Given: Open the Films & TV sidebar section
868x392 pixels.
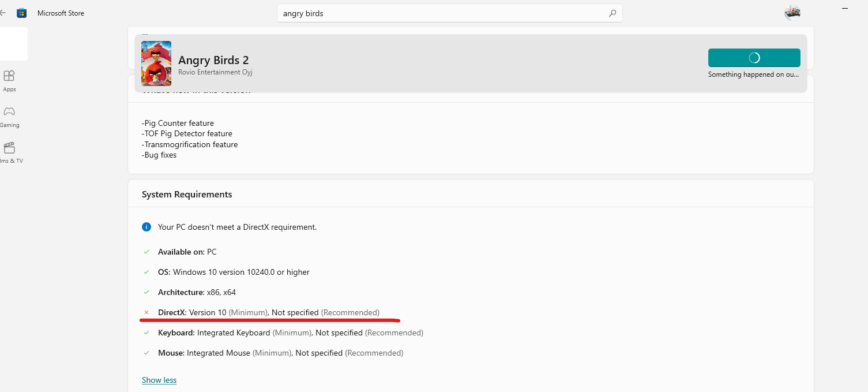Looking at the screenshot, I should tap(10, 153).
